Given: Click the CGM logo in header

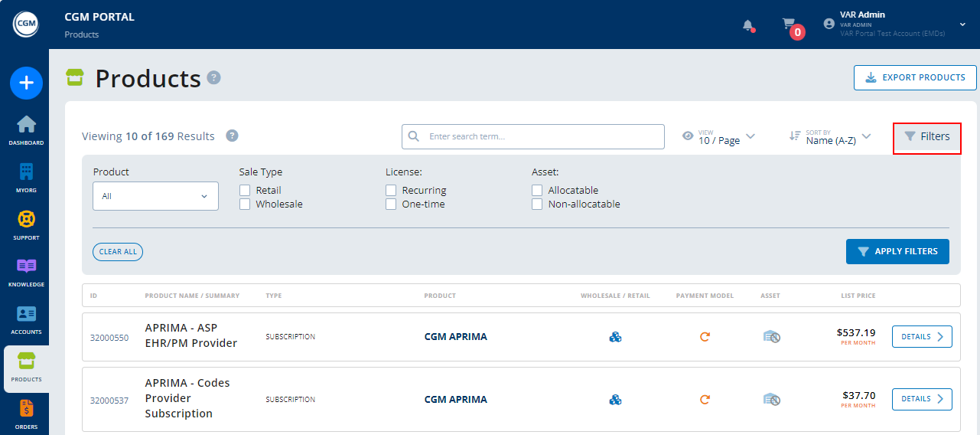Looking at the screenshot, I should click(25, 24).
